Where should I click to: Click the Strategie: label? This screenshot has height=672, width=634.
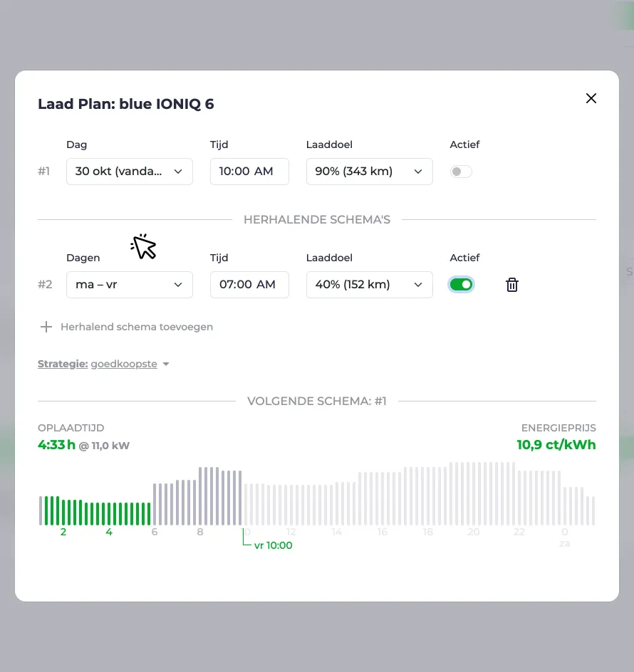click(x=63, y=364)
